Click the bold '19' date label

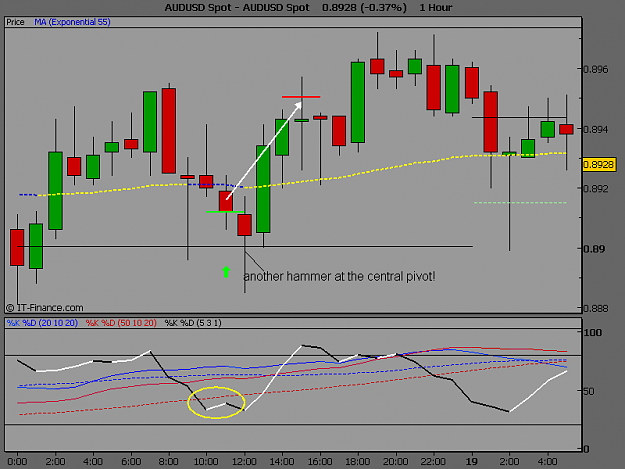[472, 461]
